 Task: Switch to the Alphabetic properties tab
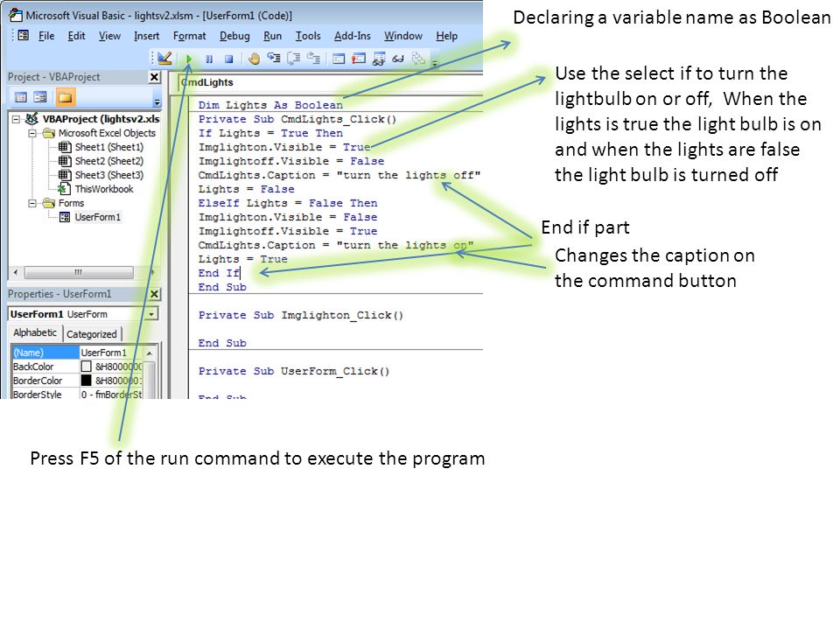[x=35, y=332]
